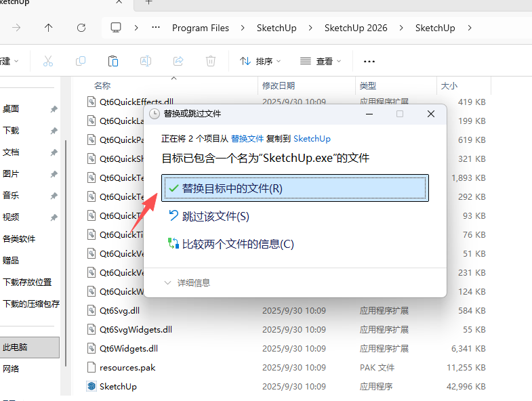Click the Refresh button
Image resolution: width=532 pixels, height=401 pixels.
[x=81, y=28]
